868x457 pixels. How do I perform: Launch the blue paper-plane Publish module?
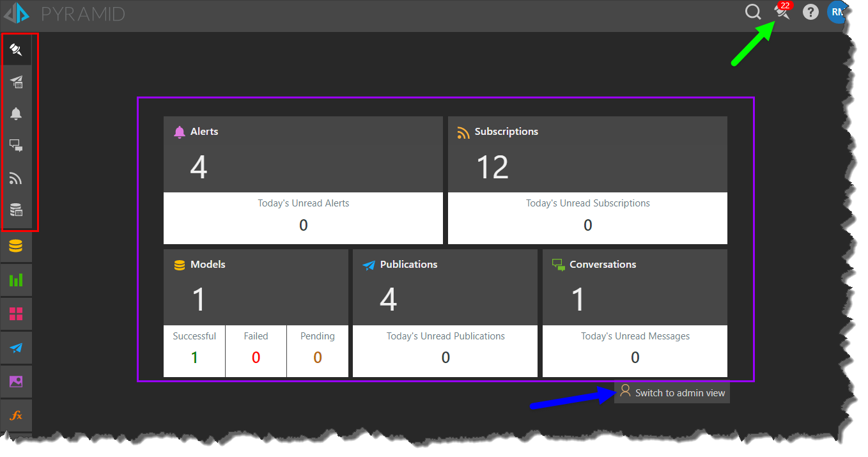tap(17, 348)
